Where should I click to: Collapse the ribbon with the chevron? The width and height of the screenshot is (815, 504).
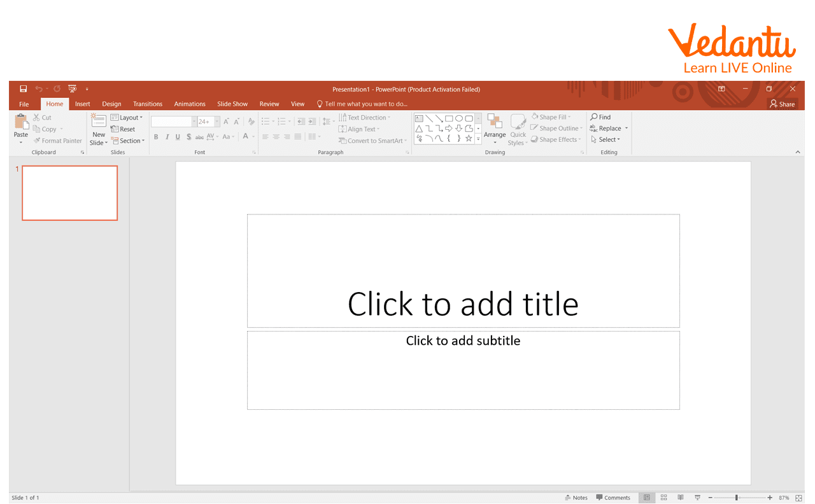coord(798,152)
